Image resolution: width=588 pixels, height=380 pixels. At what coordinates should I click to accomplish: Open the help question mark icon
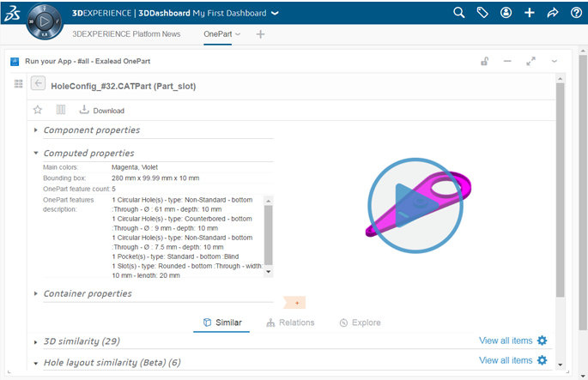pos(576,13)
